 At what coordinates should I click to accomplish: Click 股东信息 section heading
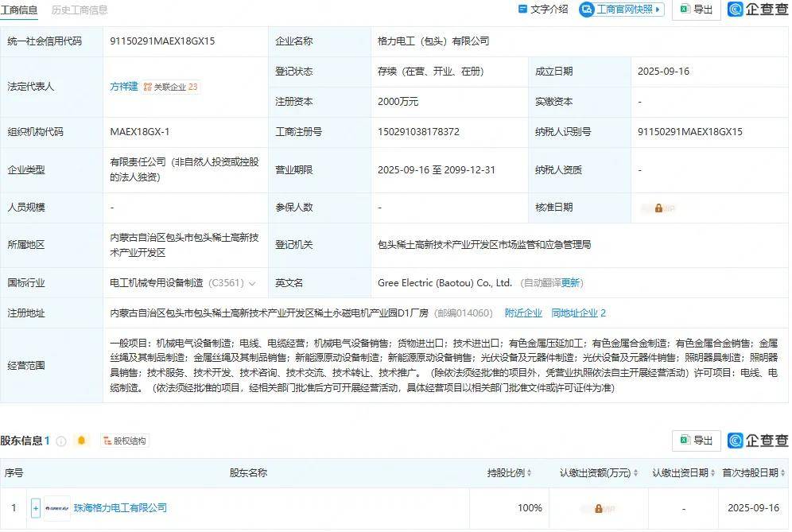click(x=21, y=441)
